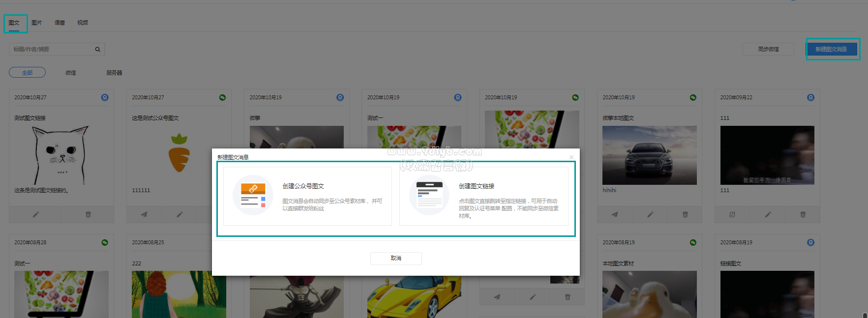Viewport: 868px width, 318px height.
Task: Click the green WeChat icon on 2020年08月28 card
Action: point(105,242)
